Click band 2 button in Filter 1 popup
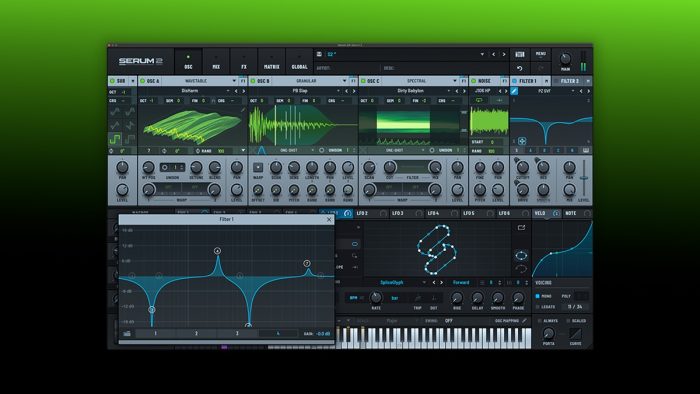 [196, 333]
